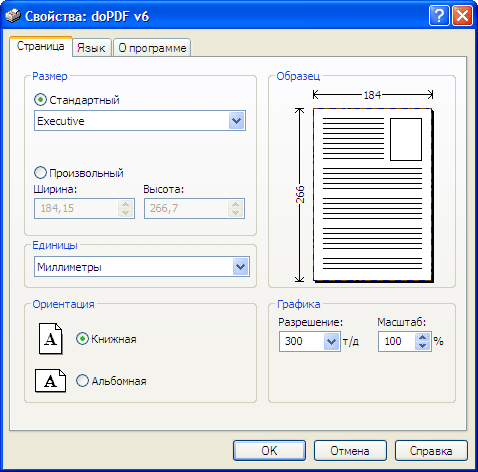
Task: Click the Ширина up spinner arrow
Action: 126,204
